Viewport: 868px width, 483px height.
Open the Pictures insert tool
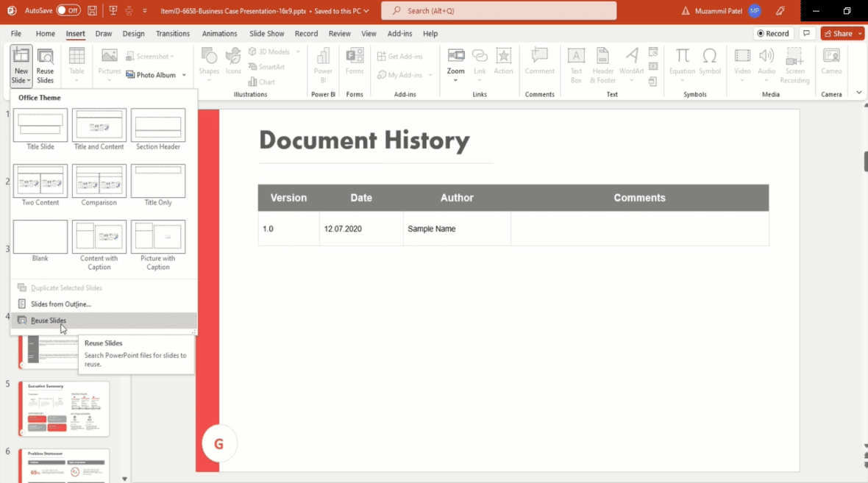[109, 65]
